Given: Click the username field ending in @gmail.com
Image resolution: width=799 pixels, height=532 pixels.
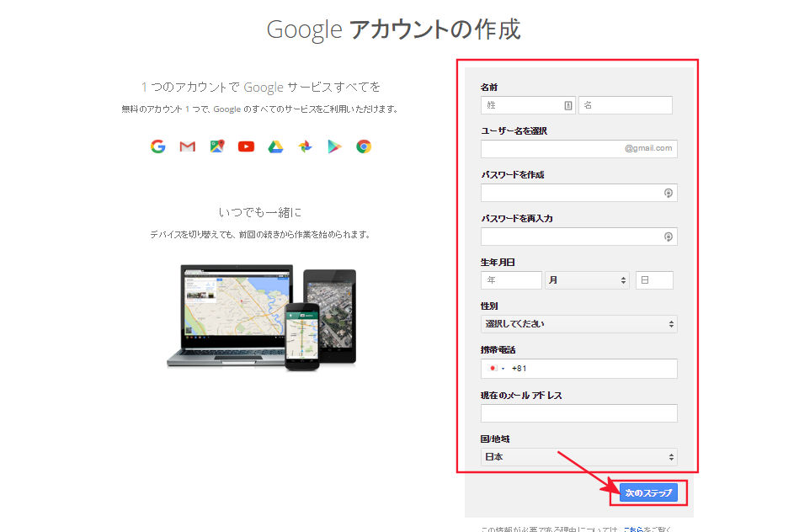Looking at the screenshot, I should tap(579, 149).
